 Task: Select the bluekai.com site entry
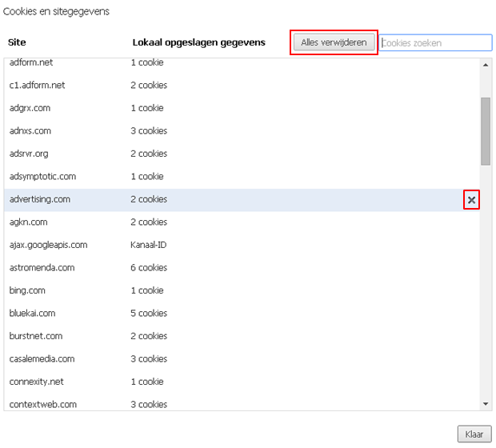click(x=32, y=314)
